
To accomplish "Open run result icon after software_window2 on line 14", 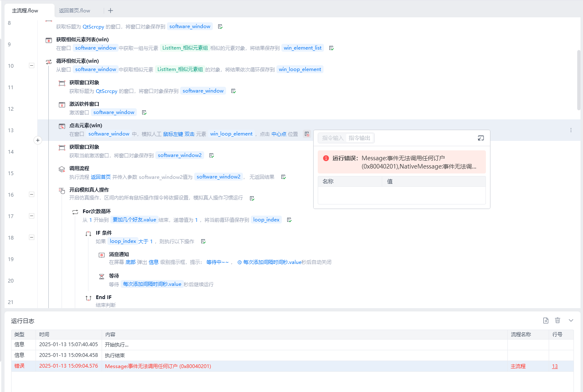I will pyautogui.click(x=212, y=155).
